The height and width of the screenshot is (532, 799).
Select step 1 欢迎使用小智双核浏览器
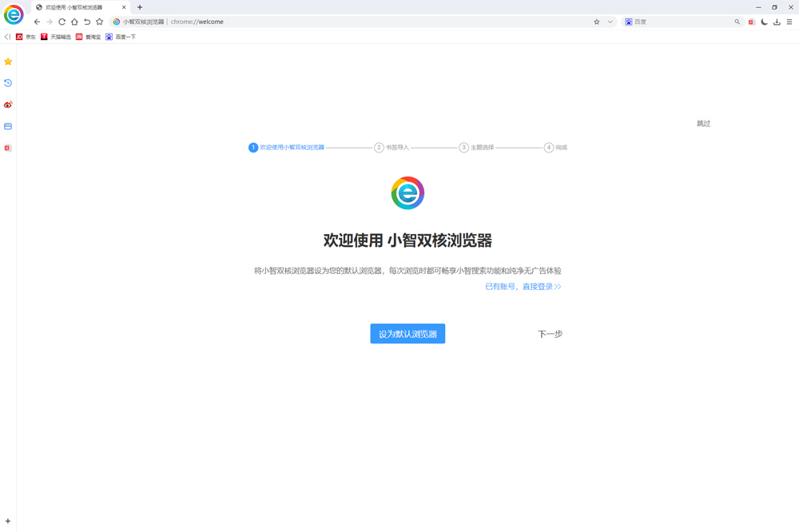pos(286,147)
